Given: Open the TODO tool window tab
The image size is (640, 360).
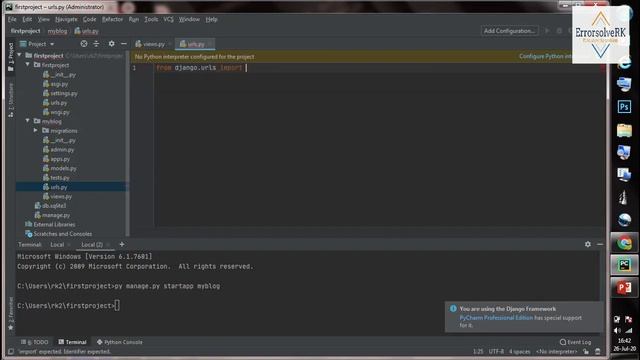Looking at the screenshot, I should coord(35,342).
